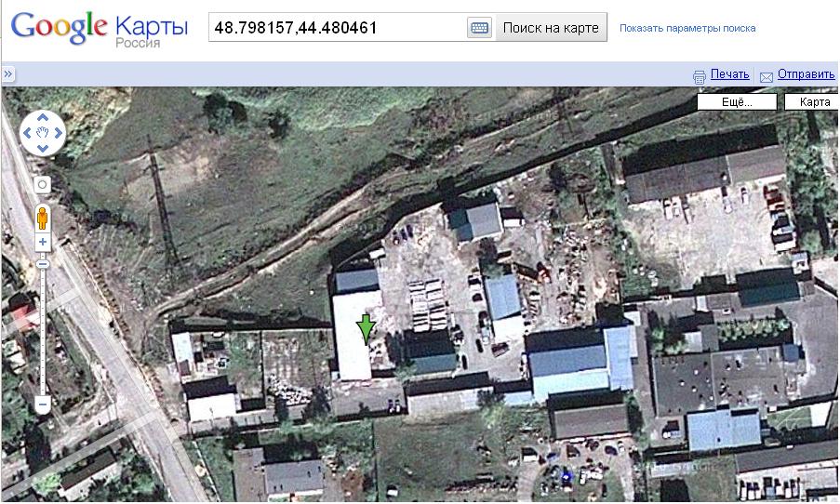
Task: Click the envelope send icon
Action: point(767,77)
